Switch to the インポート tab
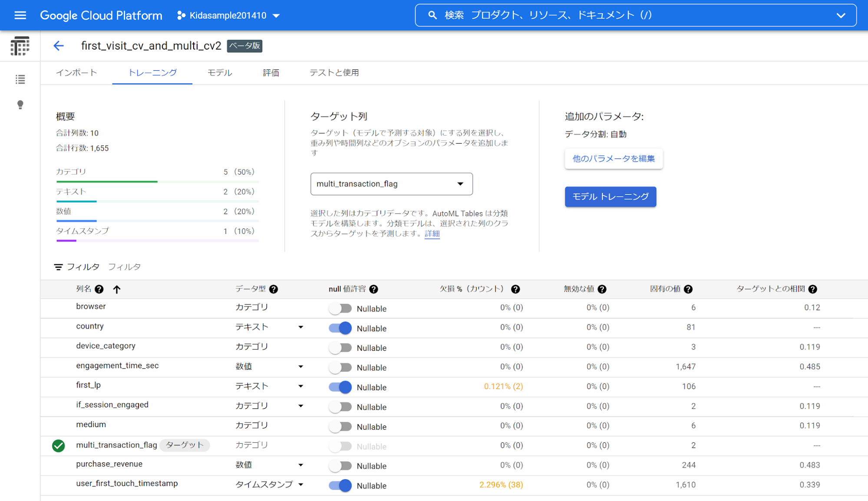Viewport: 868px width, 501px height. 76,73
